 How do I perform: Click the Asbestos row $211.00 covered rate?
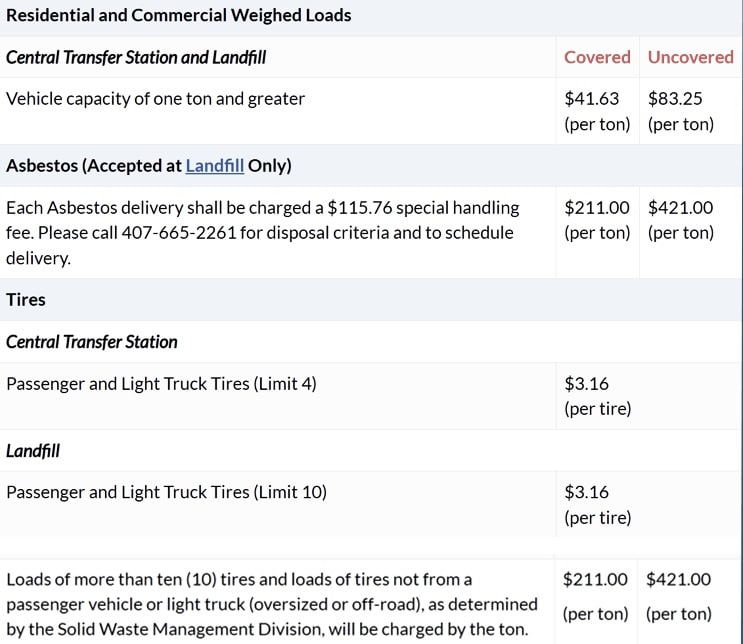point(597,208)
